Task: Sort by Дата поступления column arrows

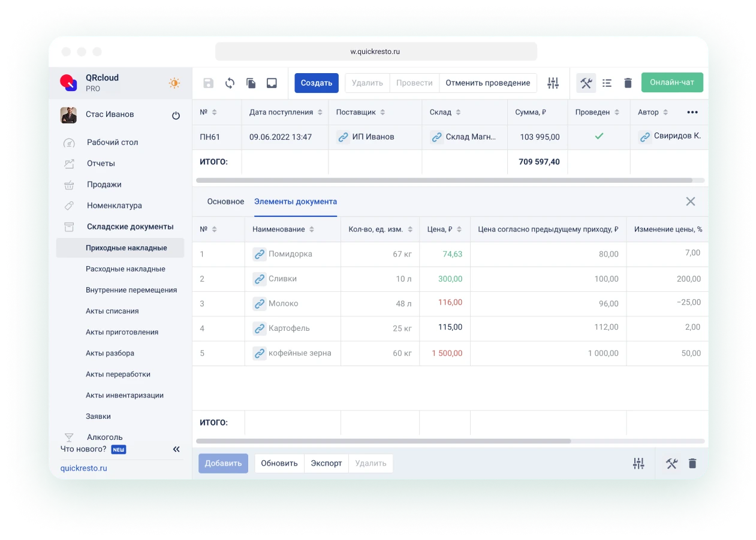Action: click(320, 113)
